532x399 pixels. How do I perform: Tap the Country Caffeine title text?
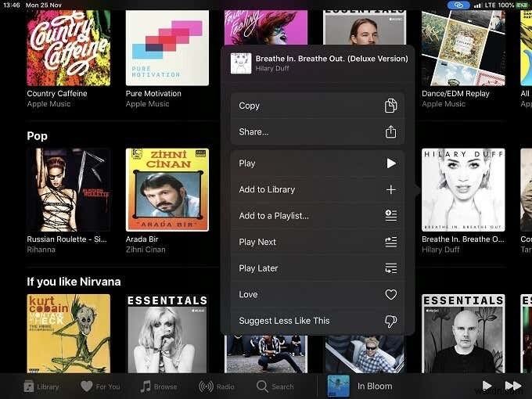57,93
